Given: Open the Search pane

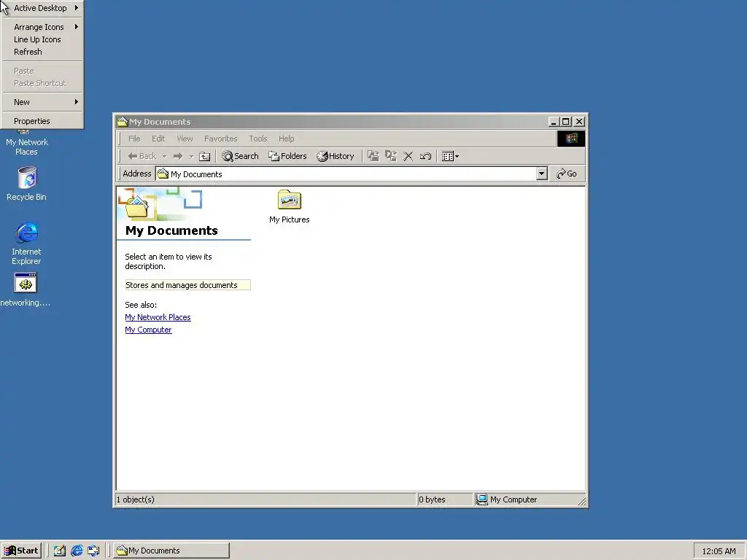Looking at the screenshot, I should (x=241, y=156).
